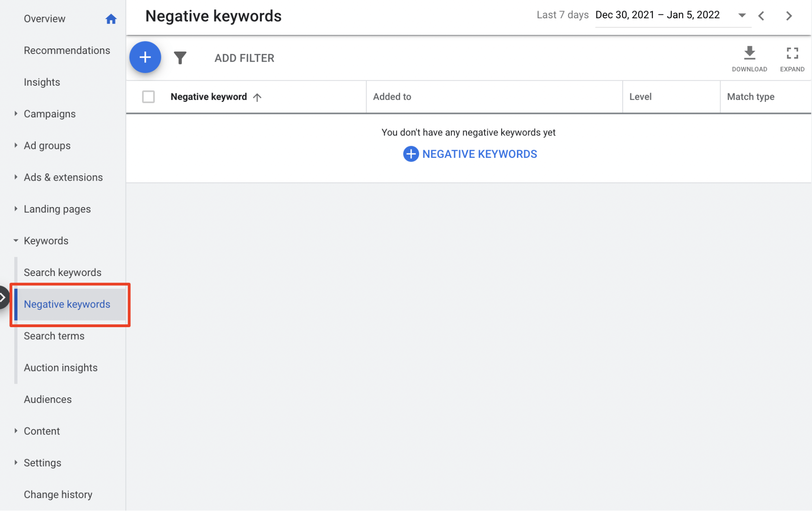Open Change history in sidebar
The image size is (812, 511).
tap(58, 494)
